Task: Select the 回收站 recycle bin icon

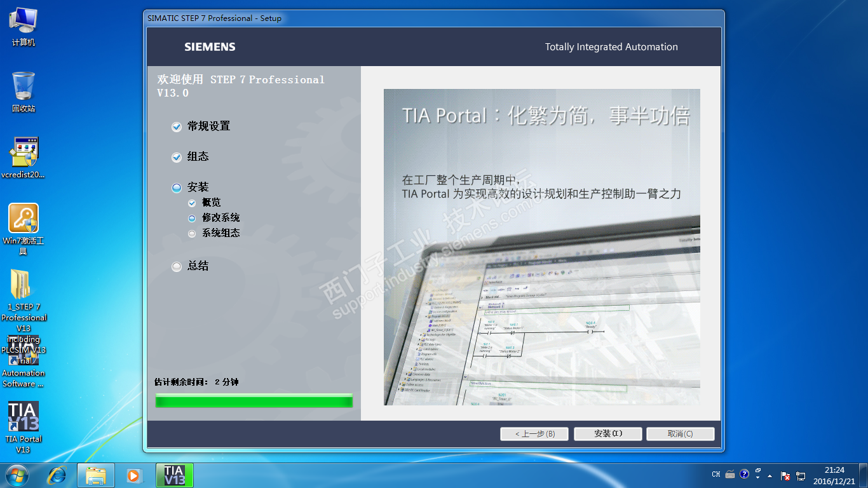Action: pyautogui.click(x=24, y=91)
